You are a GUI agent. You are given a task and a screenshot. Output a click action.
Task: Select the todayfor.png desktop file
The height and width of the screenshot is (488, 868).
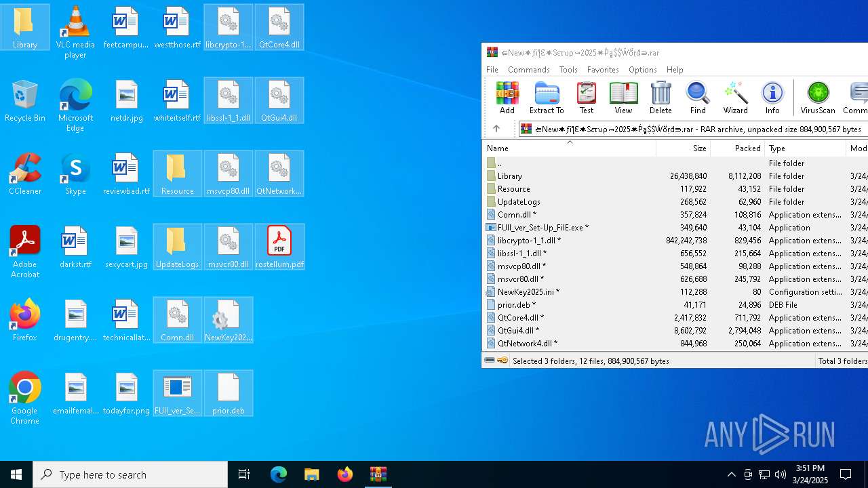coord(127,393)
